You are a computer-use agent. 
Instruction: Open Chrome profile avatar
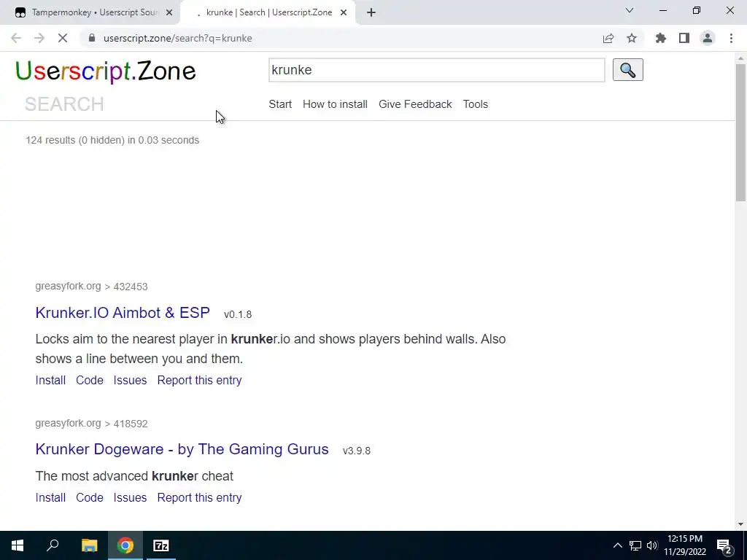tap(708, 38)
